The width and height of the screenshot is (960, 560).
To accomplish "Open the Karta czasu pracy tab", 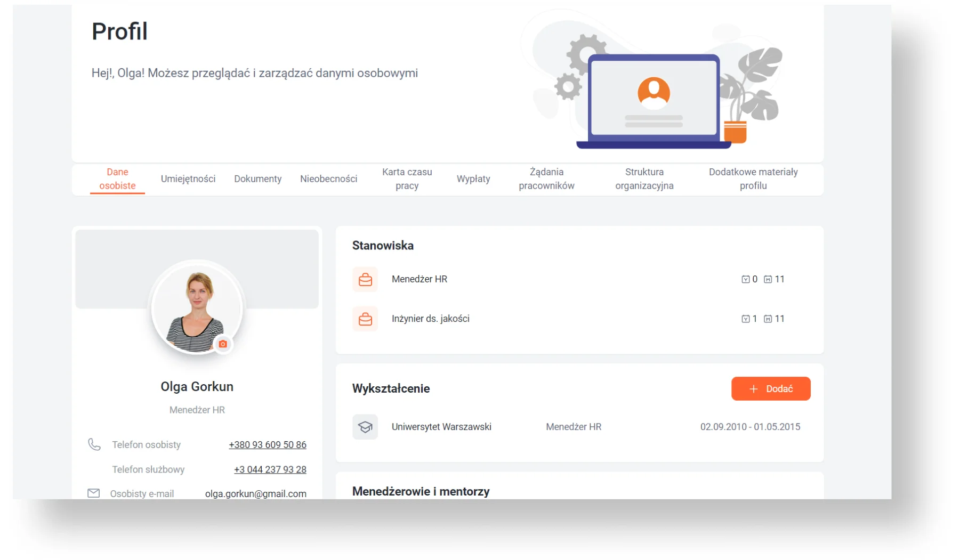I will [407, 179].
